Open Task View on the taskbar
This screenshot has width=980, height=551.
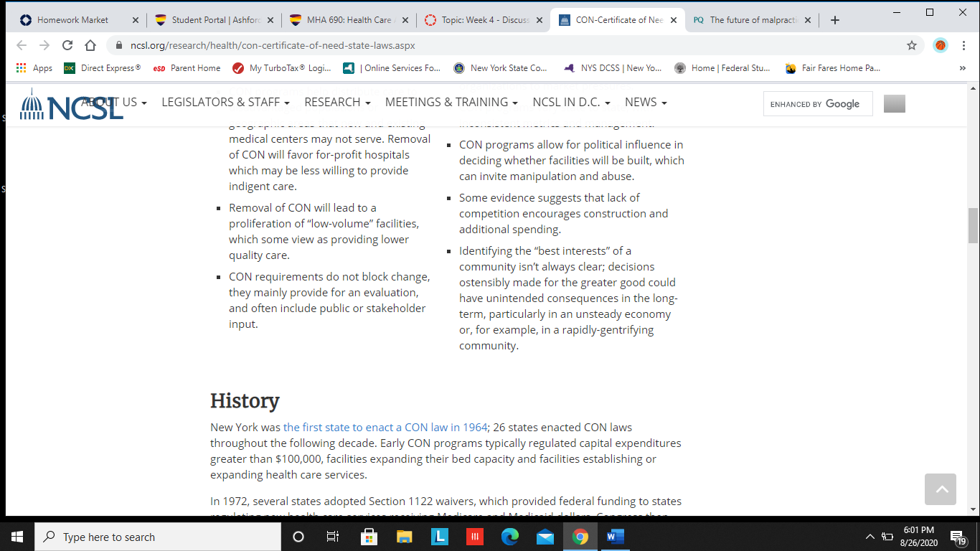(x=333, y=537)
